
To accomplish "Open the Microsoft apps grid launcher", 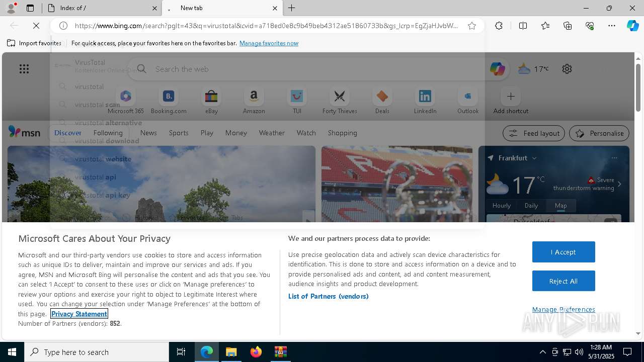I will click(24, 69).
